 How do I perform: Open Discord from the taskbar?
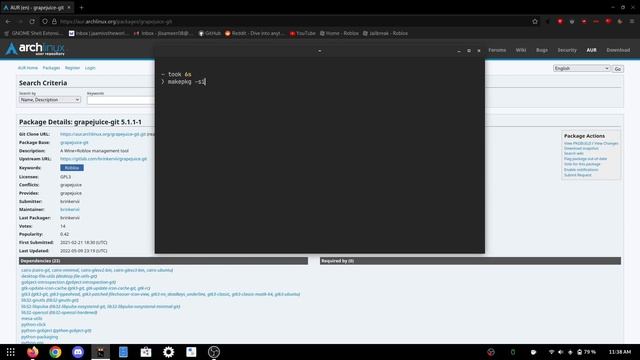[x=78, y=352]
